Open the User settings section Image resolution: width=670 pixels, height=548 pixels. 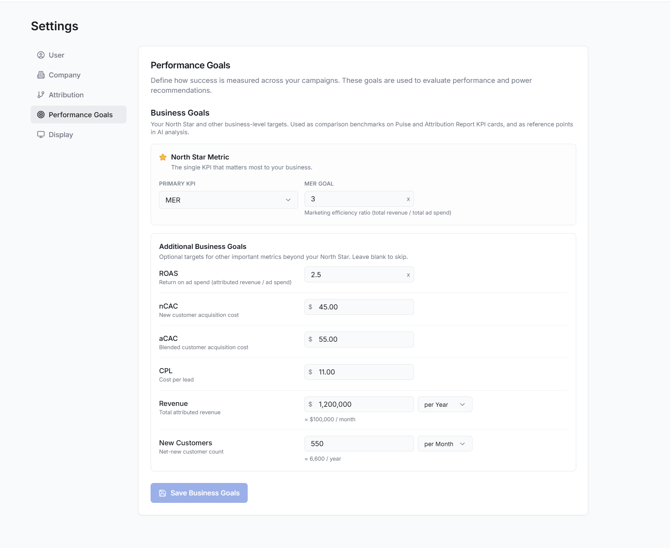click(79, 55)
